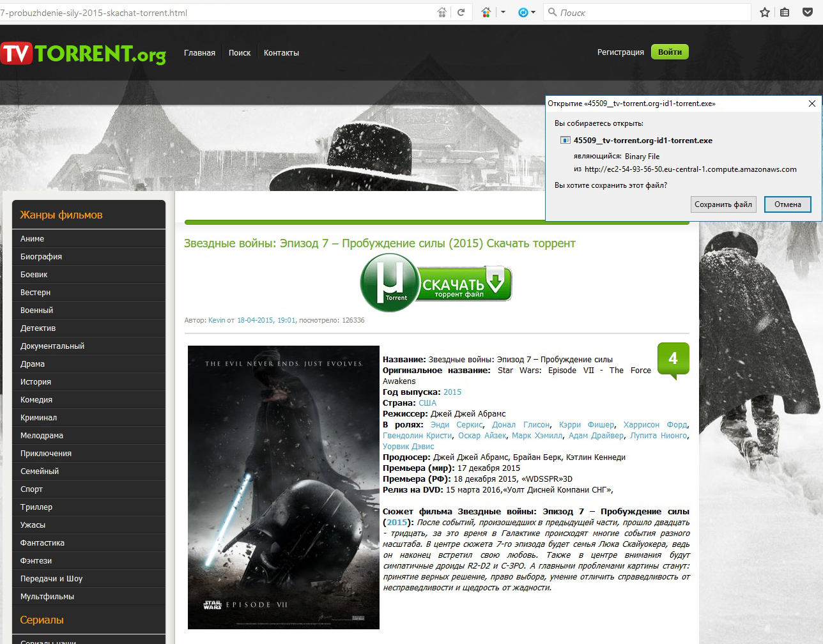823x644 pixels.
Task: Select Мелодрама genre in sidebar
Action: click(89, 435)
